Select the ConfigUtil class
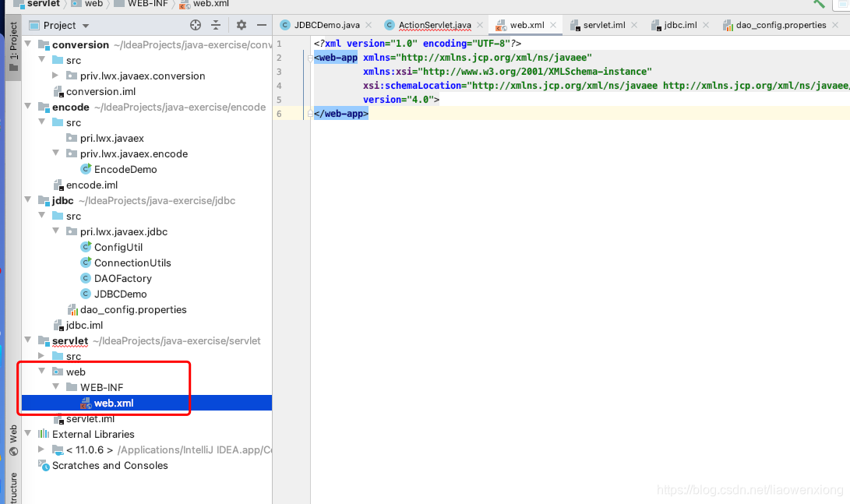850x504 pixels. click(118, 248)
